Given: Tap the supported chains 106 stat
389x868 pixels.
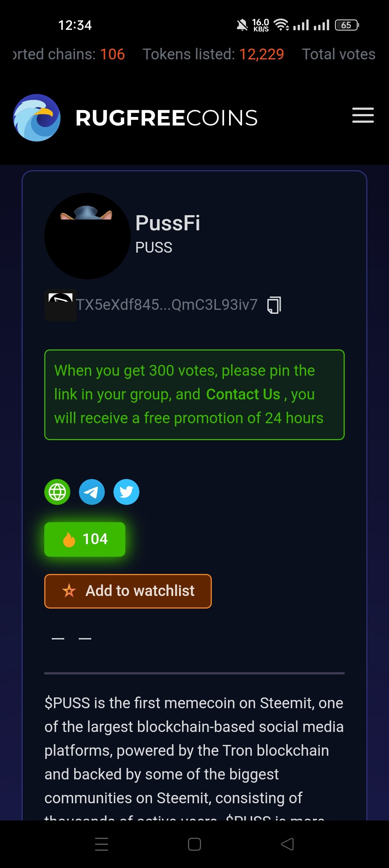Looking at the screenshot, I should point(69,54).
